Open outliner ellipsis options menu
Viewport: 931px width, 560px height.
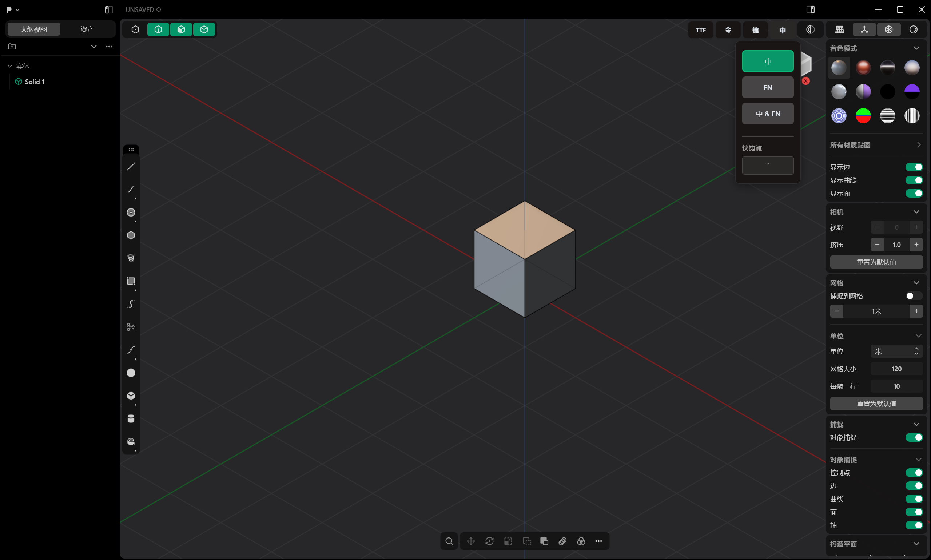(x=109, y=47)
